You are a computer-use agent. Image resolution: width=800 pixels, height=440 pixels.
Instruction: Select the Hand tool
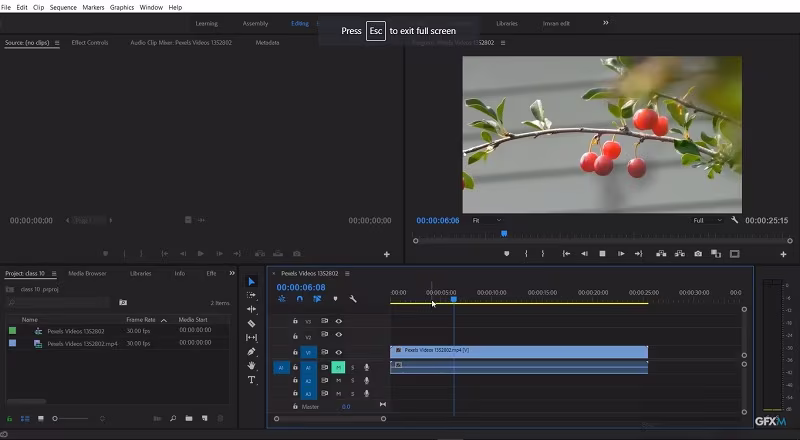coord(251,366)
